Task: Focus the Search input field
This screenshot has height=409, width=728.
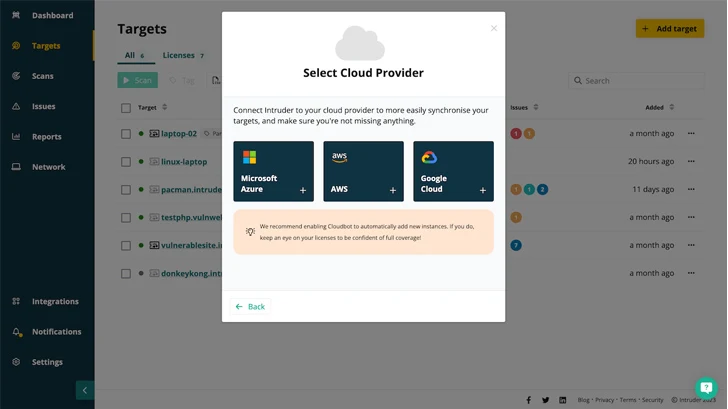Action: [x=636, y=81]
